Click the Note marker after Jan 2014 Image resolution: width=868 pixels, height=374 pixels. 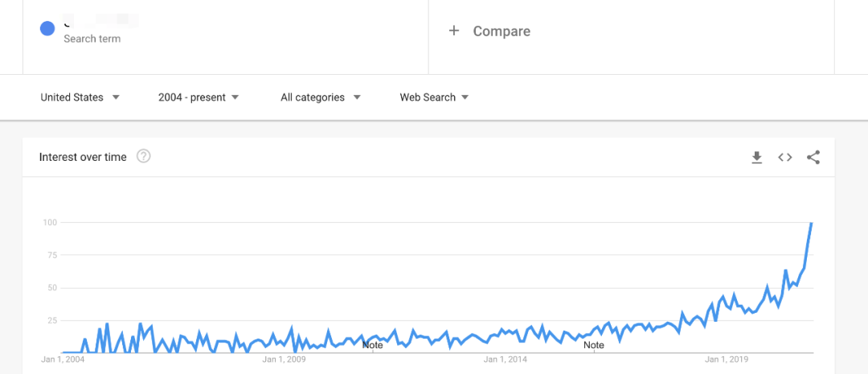594,345
